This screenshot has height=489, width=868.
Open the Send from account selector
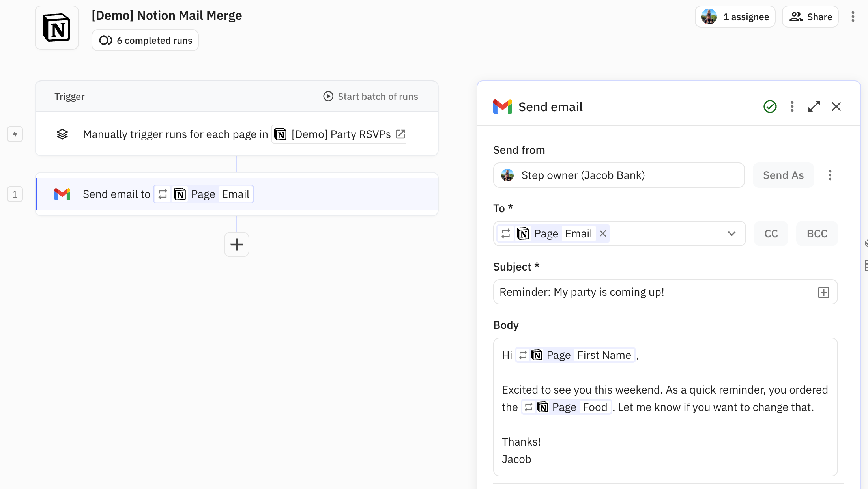(618, 175)
